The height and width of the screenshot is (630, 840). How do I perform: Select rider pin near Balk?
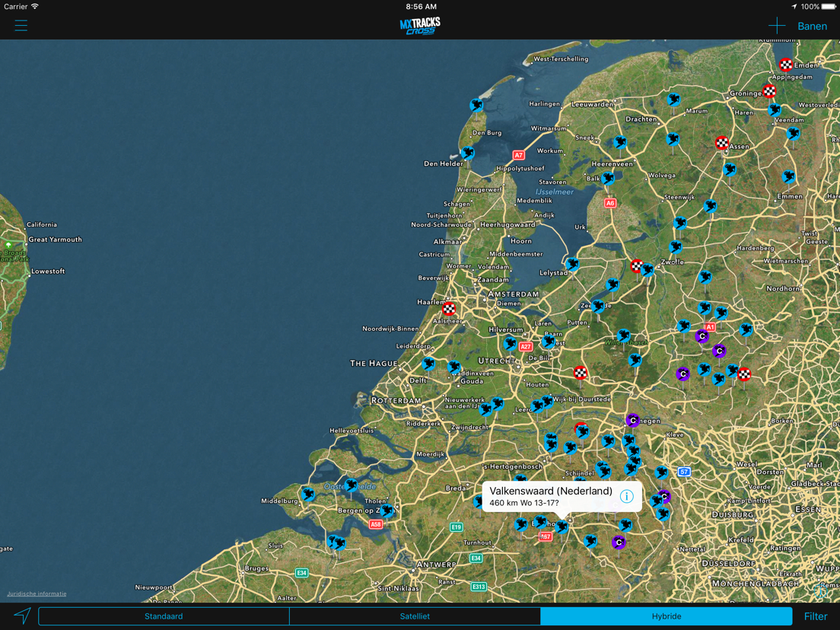coord(607,178)
